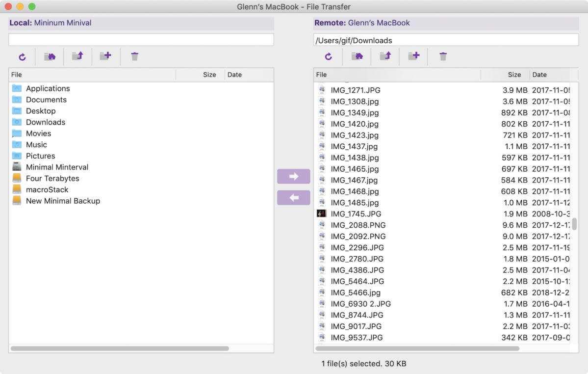Screen dimensions: 588x374
Task: Select the New Minimal Backup drive icon
Action: pyautogui.click(x=17, y=201)
